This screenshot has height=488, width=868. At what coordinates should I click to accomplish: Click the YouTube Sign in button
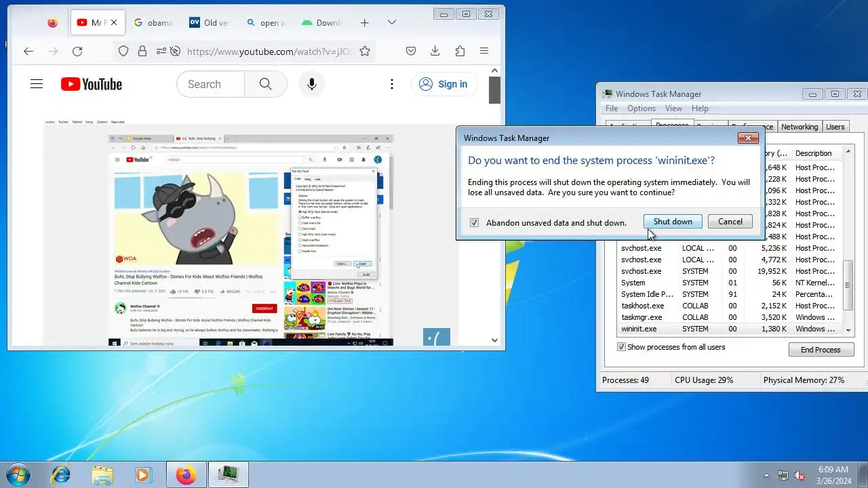coord(444,84)
